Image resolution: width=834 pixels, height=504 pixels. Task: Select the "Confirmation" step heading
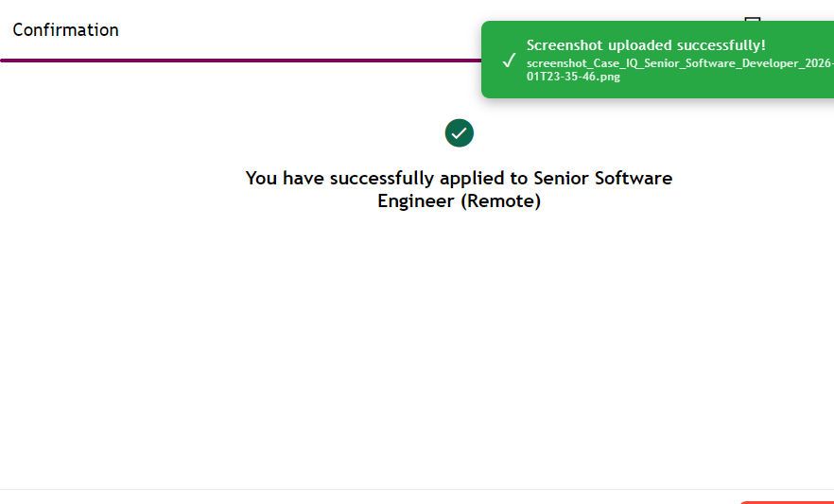(x=66, y=30)
